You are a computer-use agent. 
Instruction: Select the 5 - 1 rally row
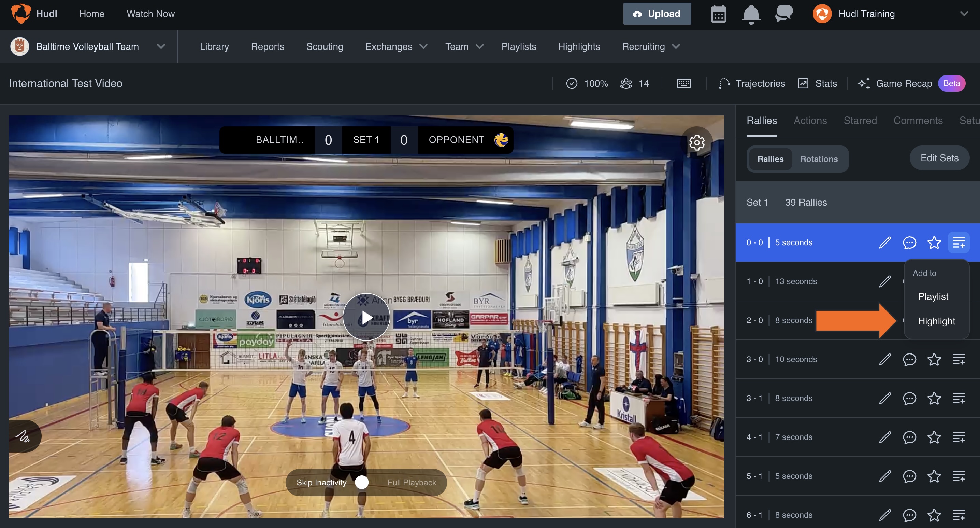[x=857, y=476]
